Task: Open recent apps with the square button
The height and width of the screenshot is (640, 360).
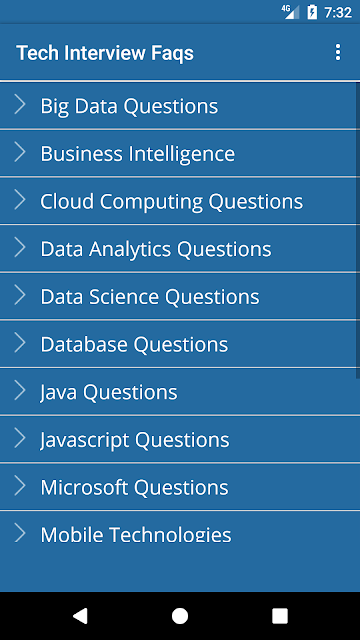Action: point(280,616)
